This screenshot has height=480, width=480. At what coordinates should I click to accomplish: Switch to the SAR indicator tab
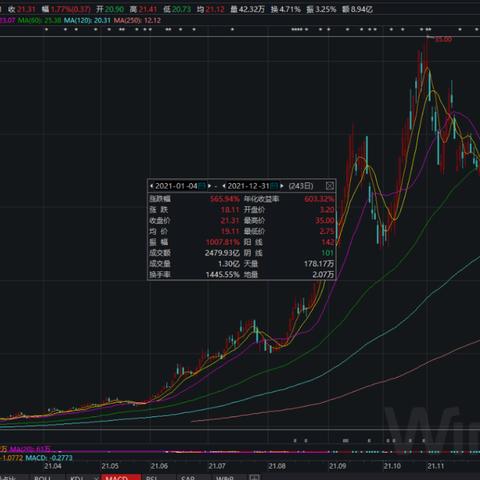[188, 477]
